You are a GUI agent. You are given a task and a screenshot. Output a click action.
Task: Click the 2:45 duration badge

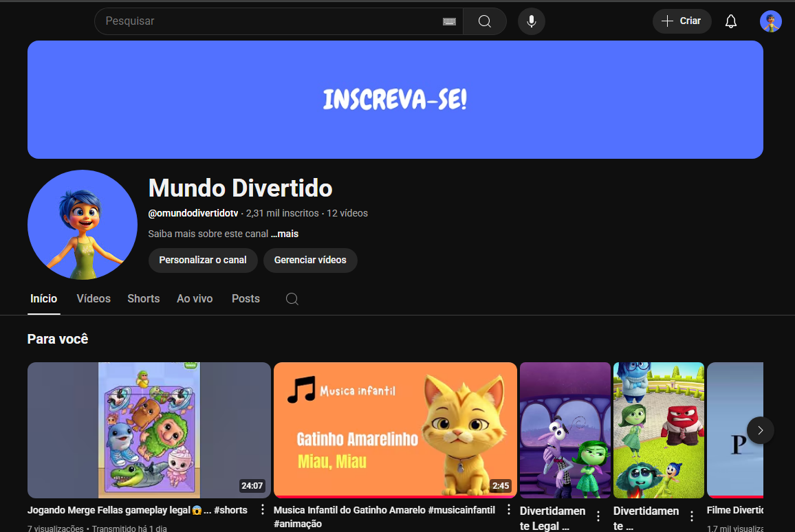pos(501,486)
